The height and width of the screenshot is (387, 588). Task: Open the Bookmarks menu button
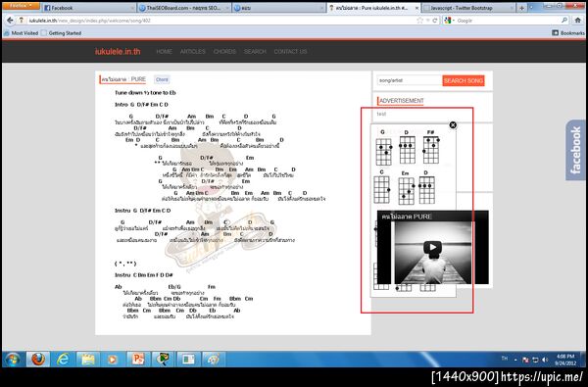568,33
